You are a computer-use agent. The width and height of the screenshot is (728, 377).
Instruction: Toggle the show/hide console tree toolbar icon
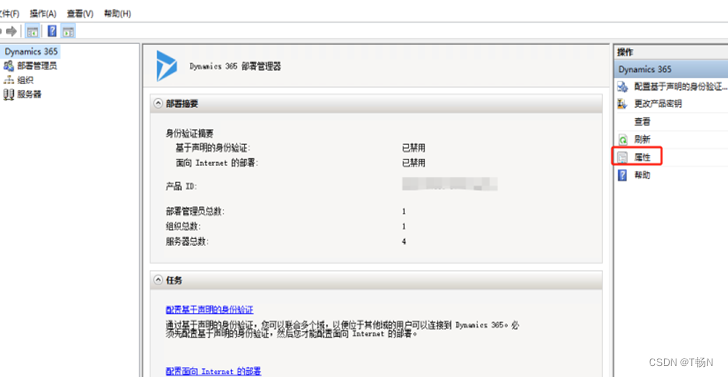[32, 32]
